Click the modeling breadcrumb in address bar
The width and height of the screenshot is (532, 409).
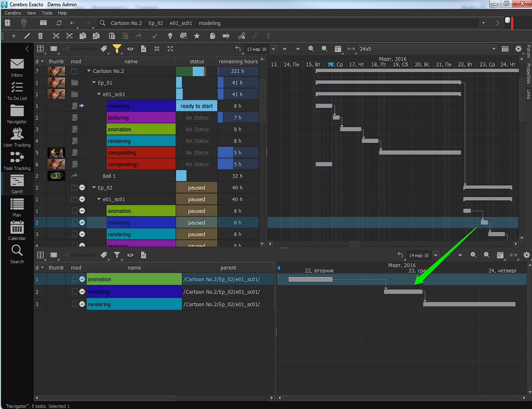point(209,23)
